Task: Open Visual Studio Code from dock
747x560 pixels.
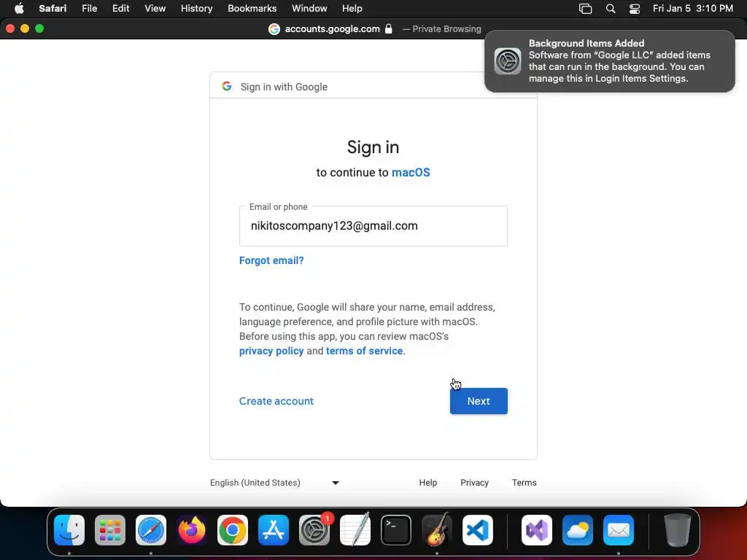Action: click(x=478, y=530)
